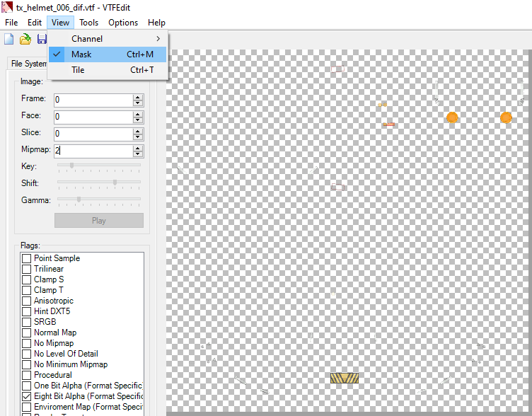Enable the Anisotropic flag
Image resolution: width=532 pixels, height=416 pixels.
point(26,301)
